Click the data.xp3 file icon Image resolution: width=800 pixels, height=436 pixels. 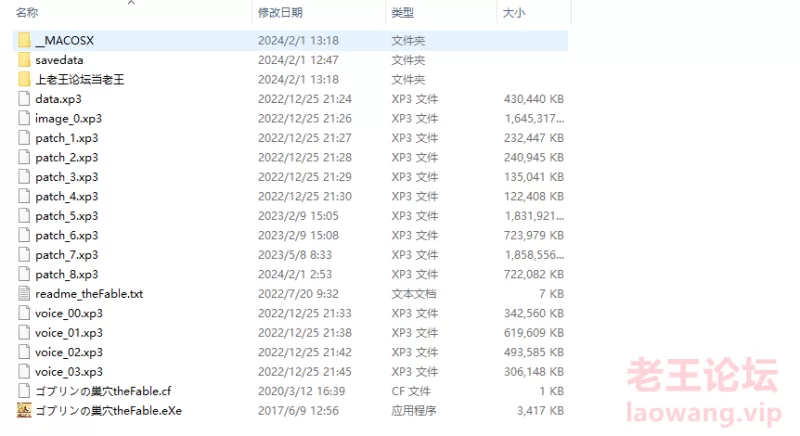point(24,98)
